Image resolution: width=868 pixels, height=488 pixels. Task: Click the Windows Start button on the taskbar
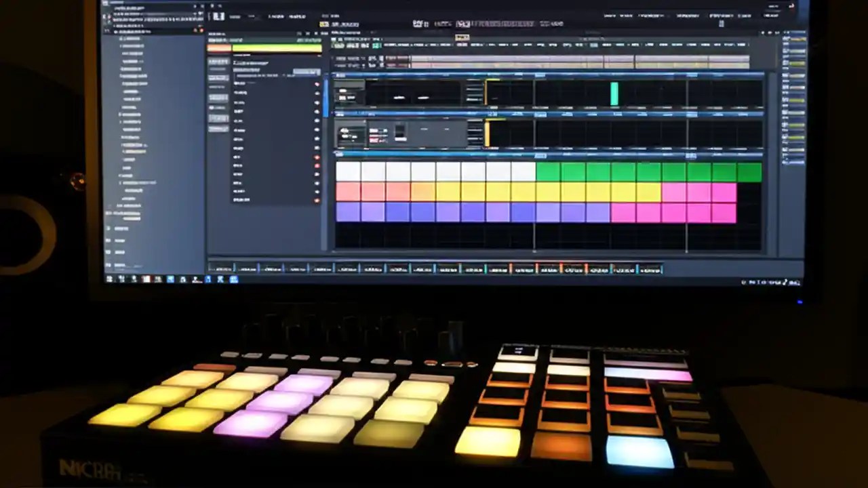click(x=108, y=279)
